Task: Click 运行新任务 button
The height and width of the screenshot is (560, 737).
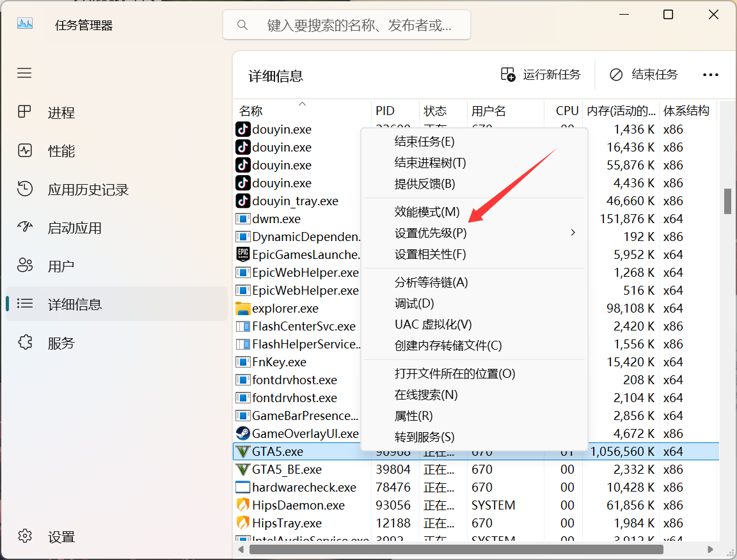Action: [x=541, y=75]
